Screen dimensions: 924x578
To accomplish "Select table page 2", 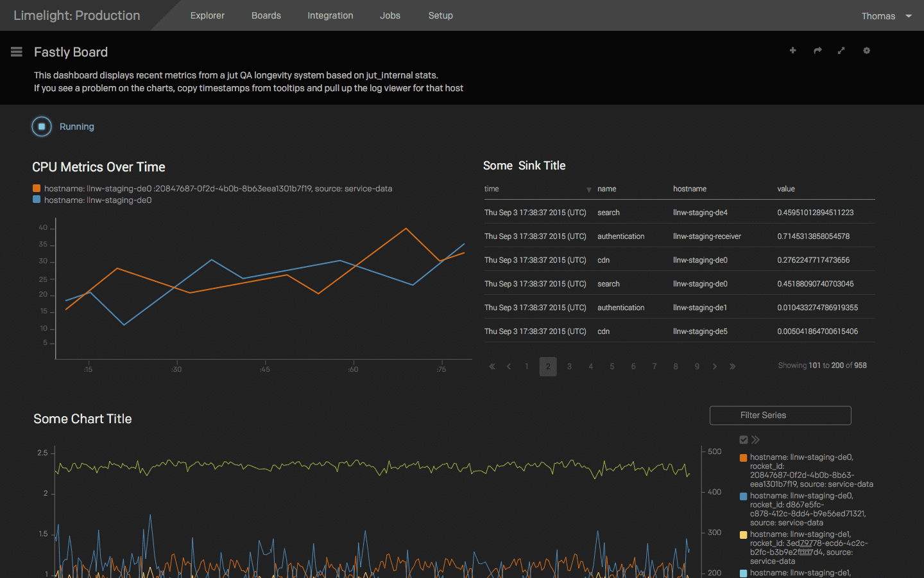I will [548, 367].
